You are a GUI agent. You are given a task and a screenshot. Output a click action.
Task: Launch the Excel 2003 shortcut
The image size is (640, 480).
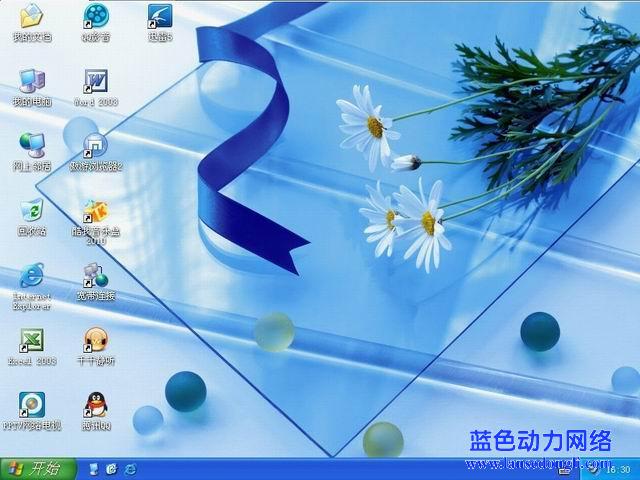(32, 340)
